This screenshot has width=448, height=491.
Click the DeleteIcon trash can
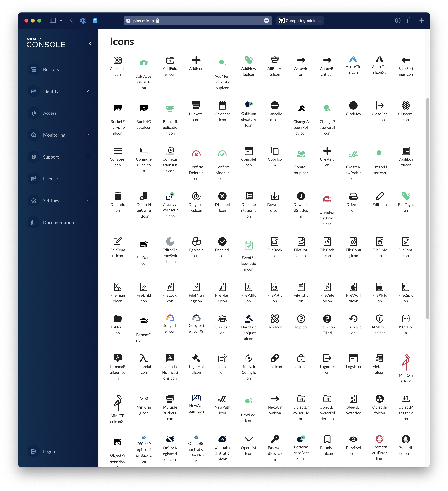117,196
